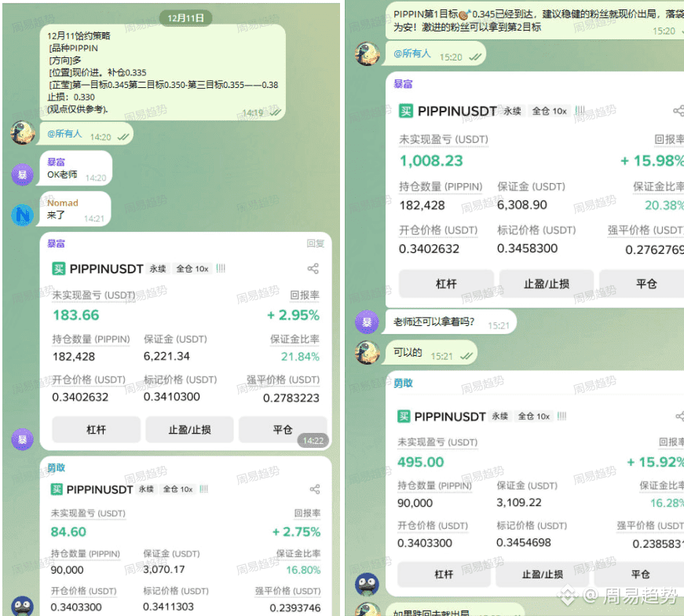The height and width of the screenshot is (616, 684).
Task: Click 全仓 10x tag on 1,008.23 card
Action: 549,111
